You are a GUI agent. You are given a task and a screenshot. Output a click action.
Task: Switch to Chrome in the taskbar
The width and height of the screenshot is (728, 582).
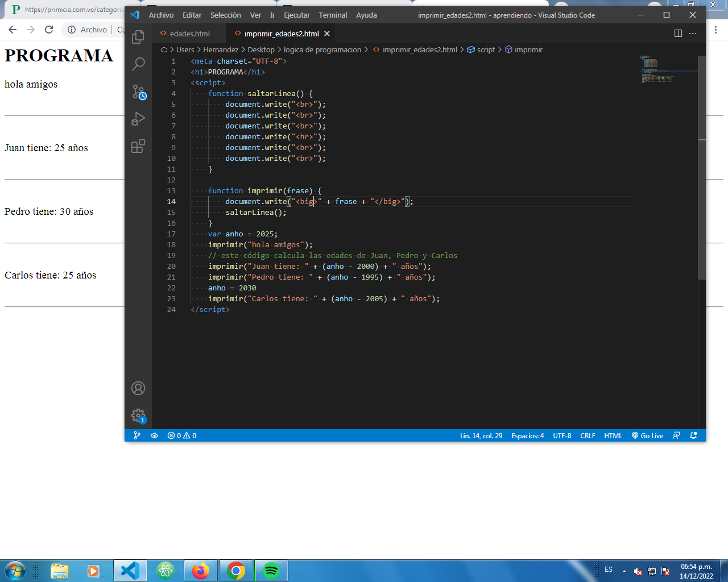click(x=236, y=571)
